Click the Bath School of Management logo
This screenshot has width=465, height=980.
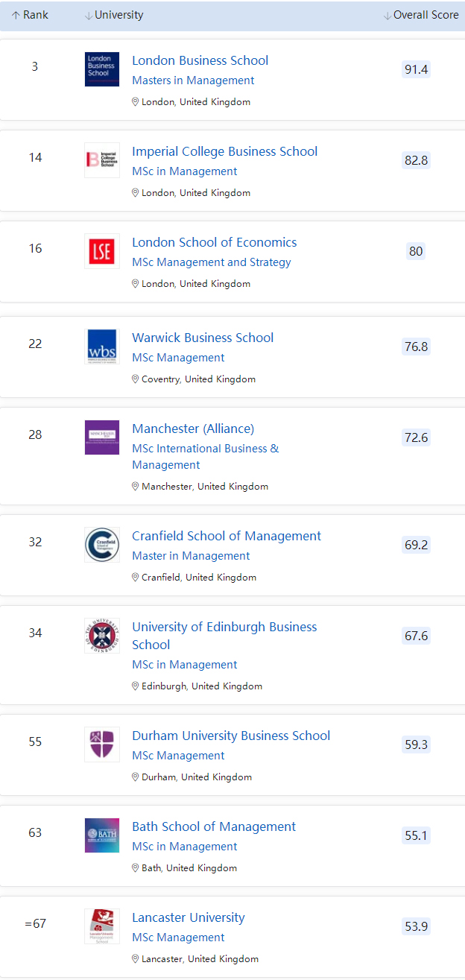tap(101, 835)
